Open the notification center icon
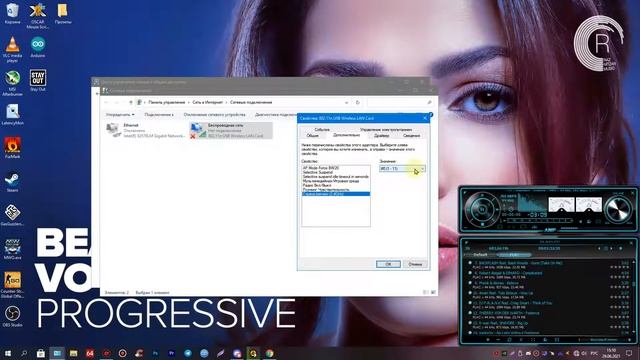 (x=629, y=353)
